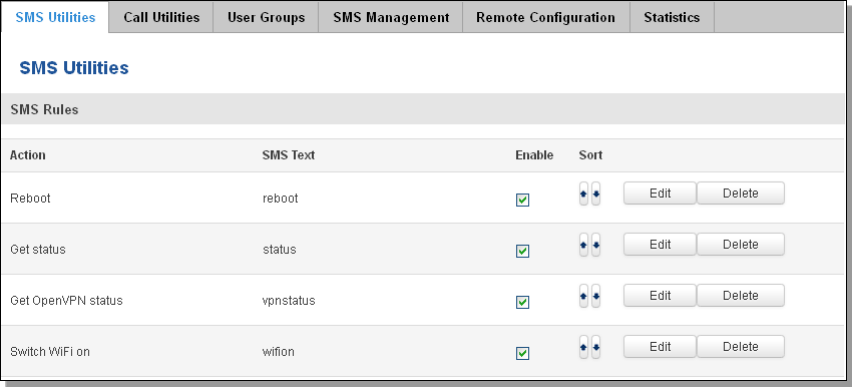
Task: Move the Get OpenVPN status rule down
Action: tap(596, 296)
